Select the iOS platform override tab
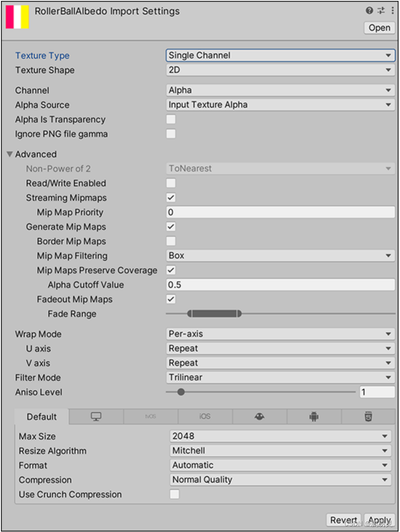The image size is (400, 532). point(205,417)
